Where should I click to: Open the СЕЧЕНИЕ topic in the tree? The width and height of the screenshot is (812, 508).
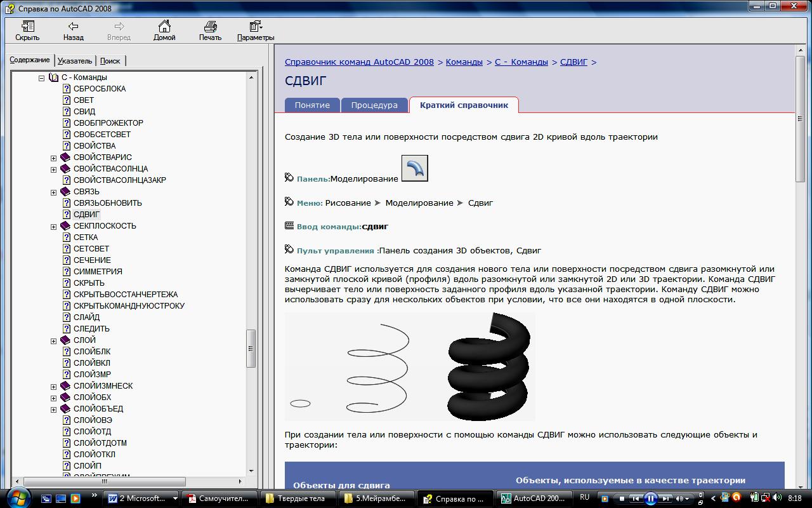coord(92,260)
